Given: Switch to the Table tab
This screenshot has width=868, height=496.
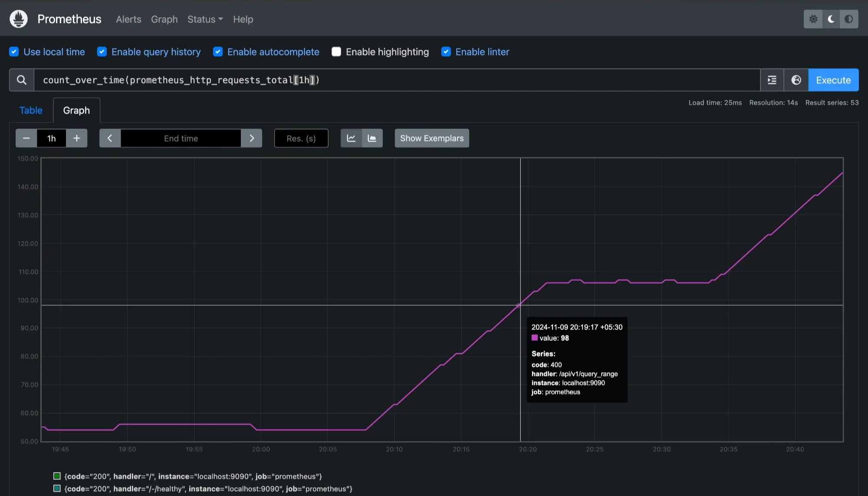Looking at the screenshot, I should pos(31,110).
